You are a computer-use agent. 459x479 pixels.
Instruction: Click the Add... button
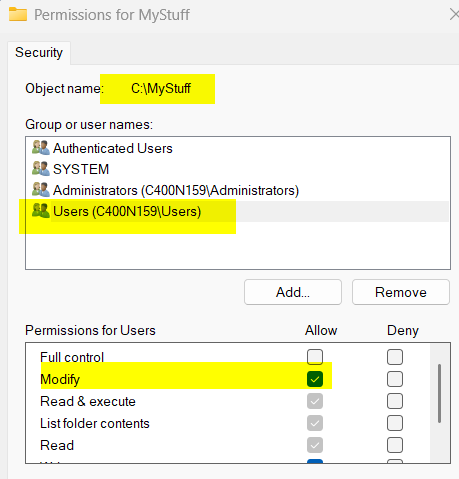click(x=293, y=292)
